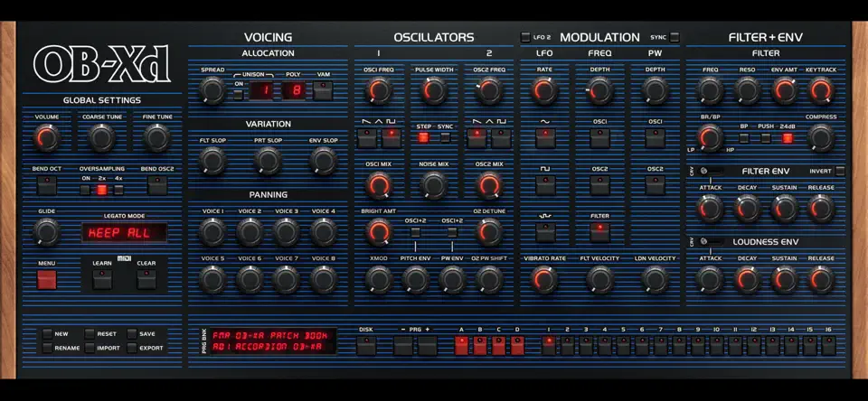
Task: Enable the Oscillator 1 sawtooth waveform button
Action: click(x=366, y=137)
